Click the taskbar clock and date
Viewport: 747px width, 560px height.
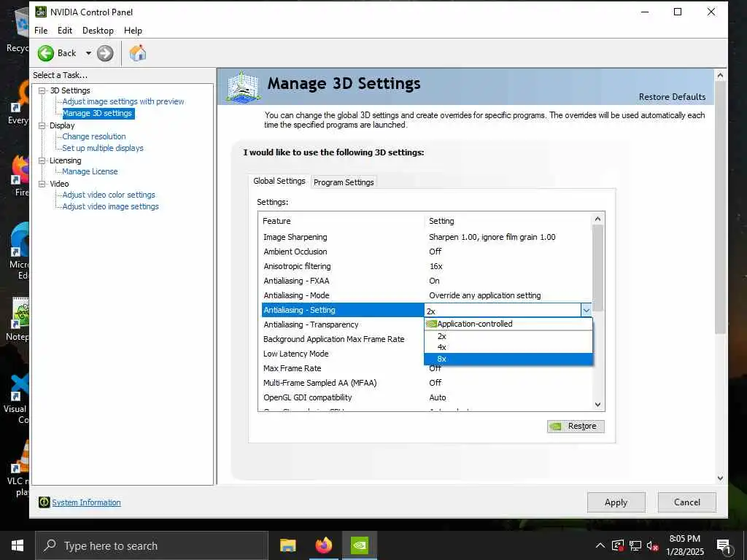[x=684, y=545]
